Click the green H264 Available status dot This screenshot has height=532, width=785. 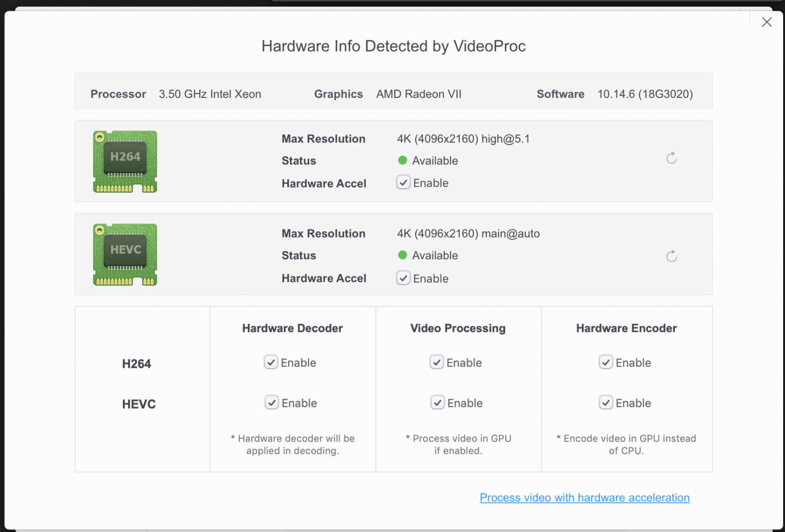(x=402, y=160)
